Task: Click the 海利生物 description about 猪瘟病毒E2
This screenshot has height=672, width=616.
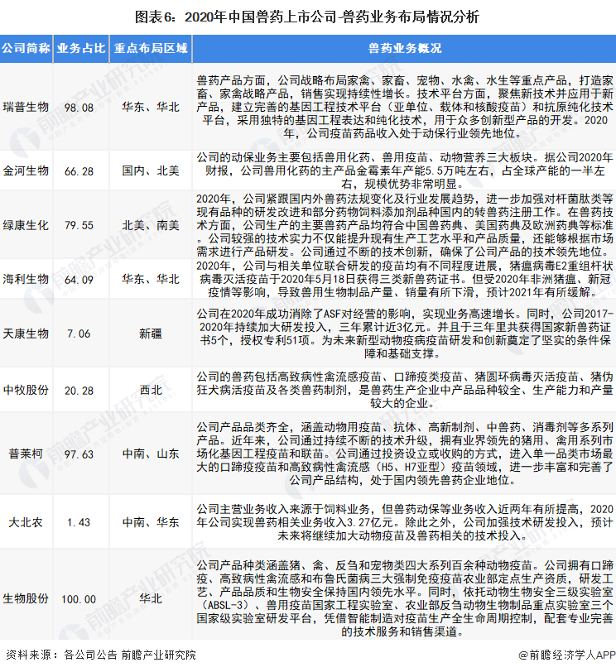Action: click(x=405, y=279)
